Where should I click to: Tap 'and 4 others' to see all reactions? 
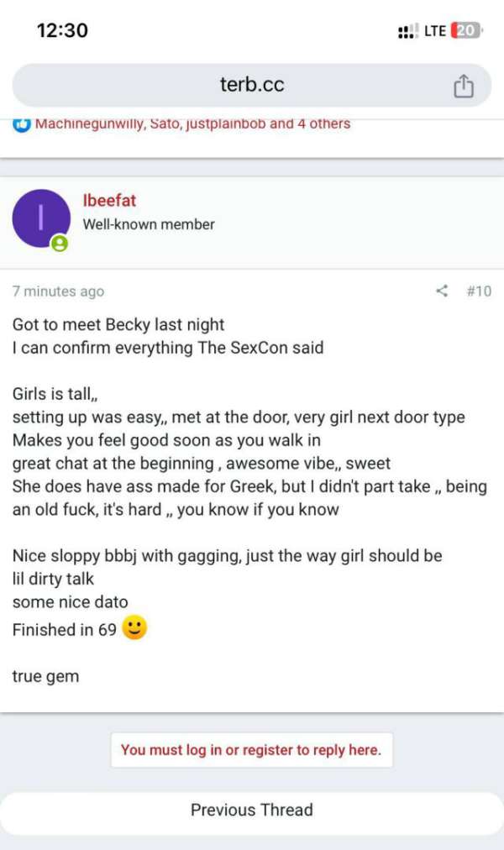[x=309, y=123]
